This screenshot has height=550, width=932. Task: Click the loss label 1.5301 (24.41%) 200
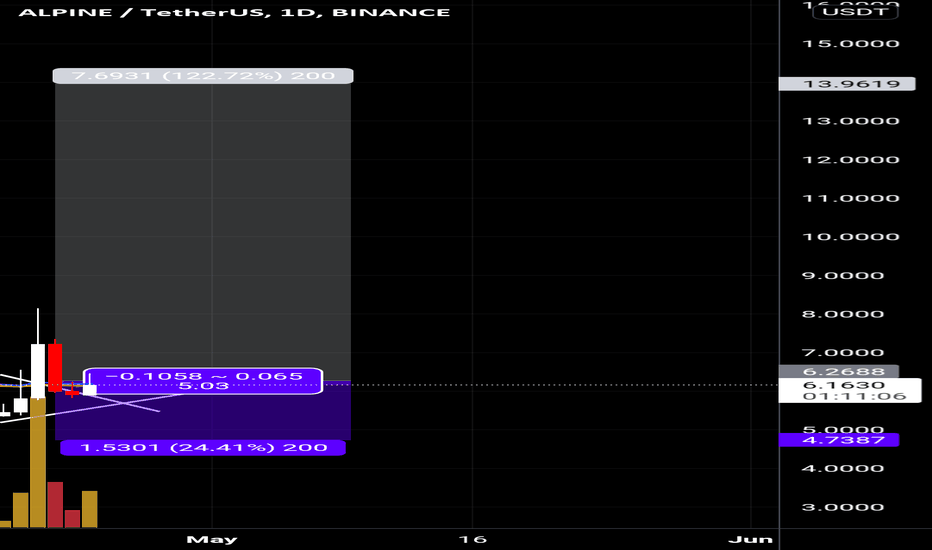[x=203, y=448]
